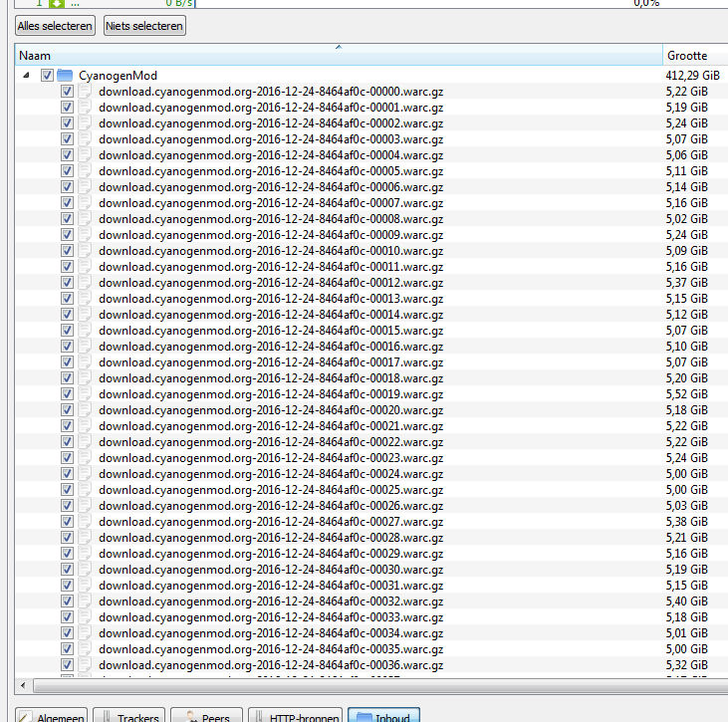Select file name ending 00023.warc.gz
This screenshot has height=722, width=728.
[x=271, y=458]
